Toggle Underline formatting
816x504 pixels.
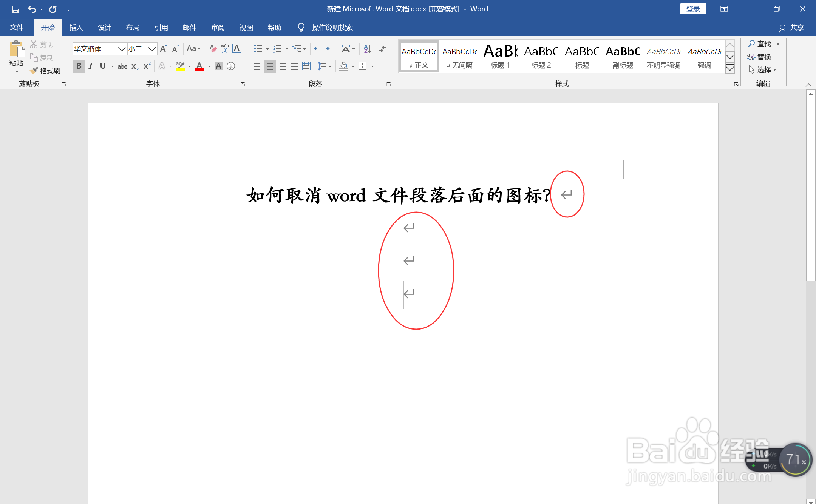coord(103,66)
